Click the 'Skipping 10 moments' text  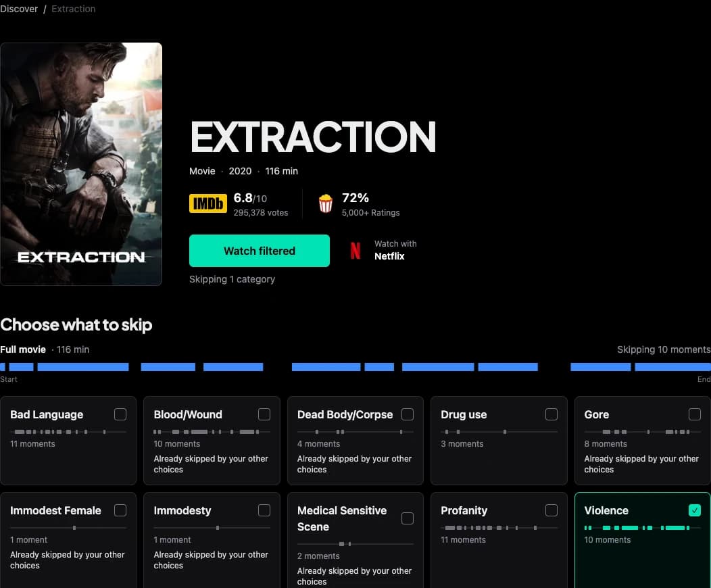click(x=664, y=349)
